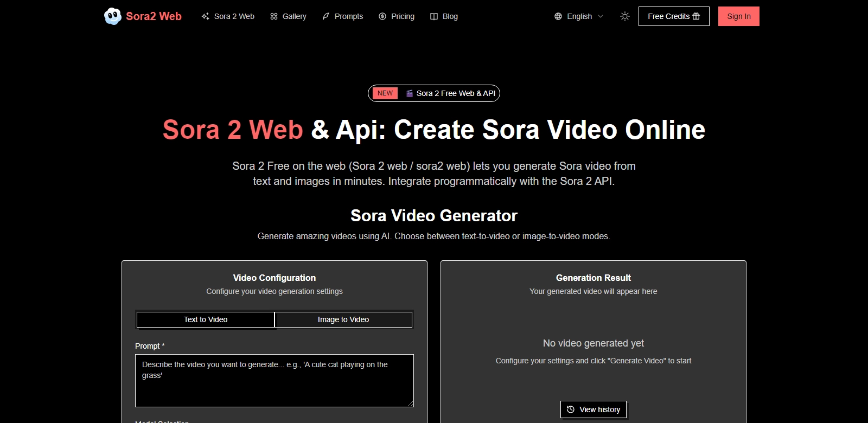The width and height of the screenshot is (868, 423).
Task: Toggle light theme with the sun icon
Action: click(x=625, y=16)
